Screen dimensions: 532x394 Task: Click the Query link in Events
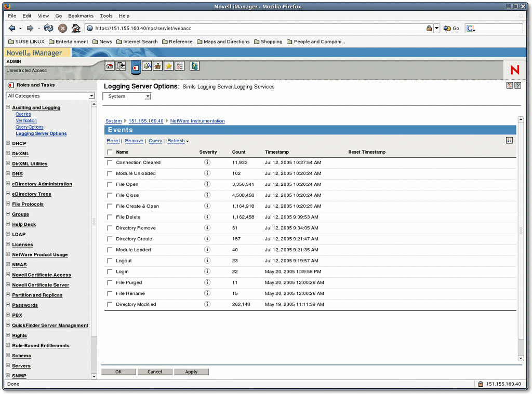pyautogui.click(x=155, y=141)
